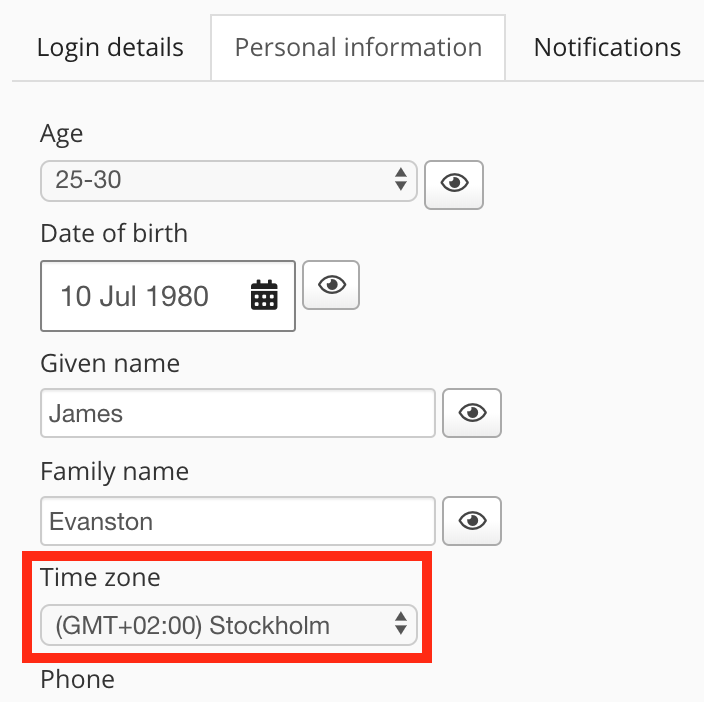Screen dimensions: 704x702
Task: Click the Age field label
Action: pos(62,133)
